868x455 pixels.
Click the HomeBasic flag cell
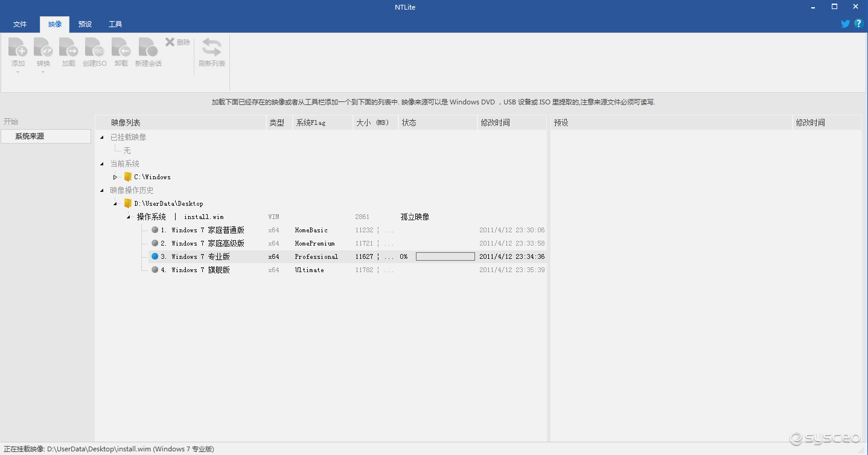tap(311, 230)
